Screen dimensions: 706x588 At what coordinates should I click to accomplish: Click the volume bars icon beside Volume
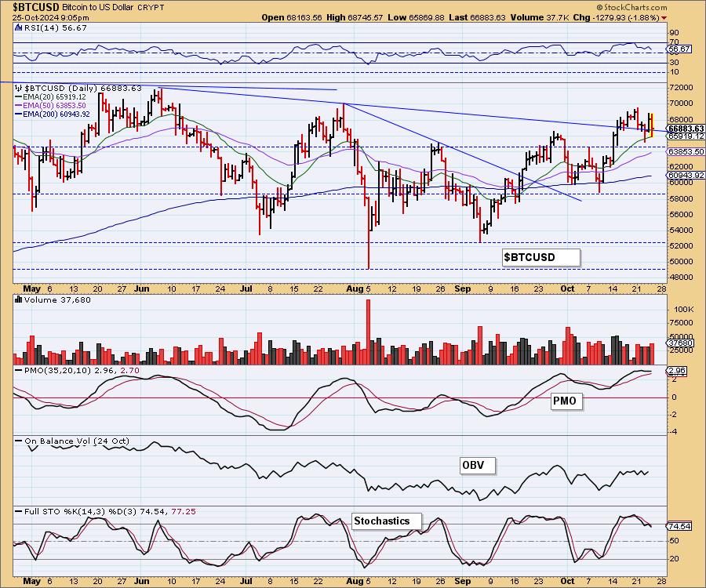(x=19, y=299)
